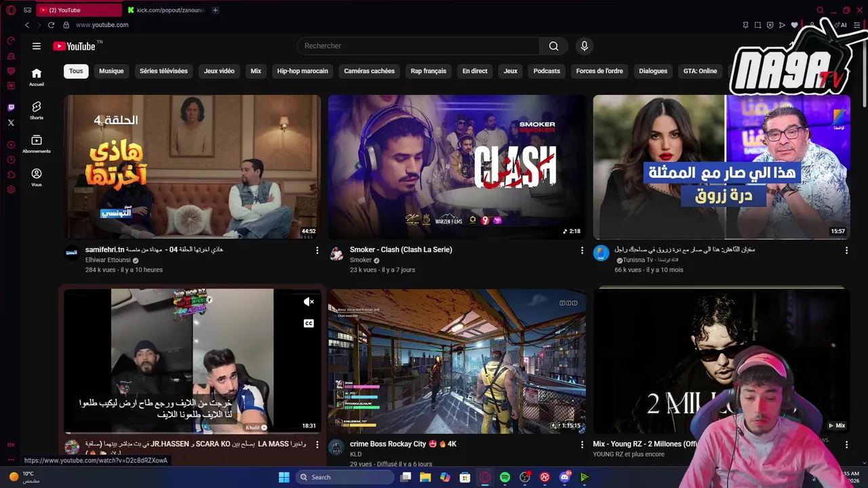Play the 44:52 episode 4 thumbnail
868x488 pixels.
click(193, 167)
